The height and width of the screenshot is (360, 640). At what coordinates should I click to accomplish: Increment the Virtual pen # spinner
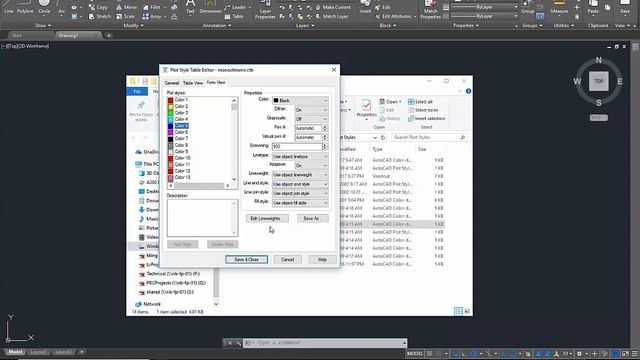coord(324,136)
